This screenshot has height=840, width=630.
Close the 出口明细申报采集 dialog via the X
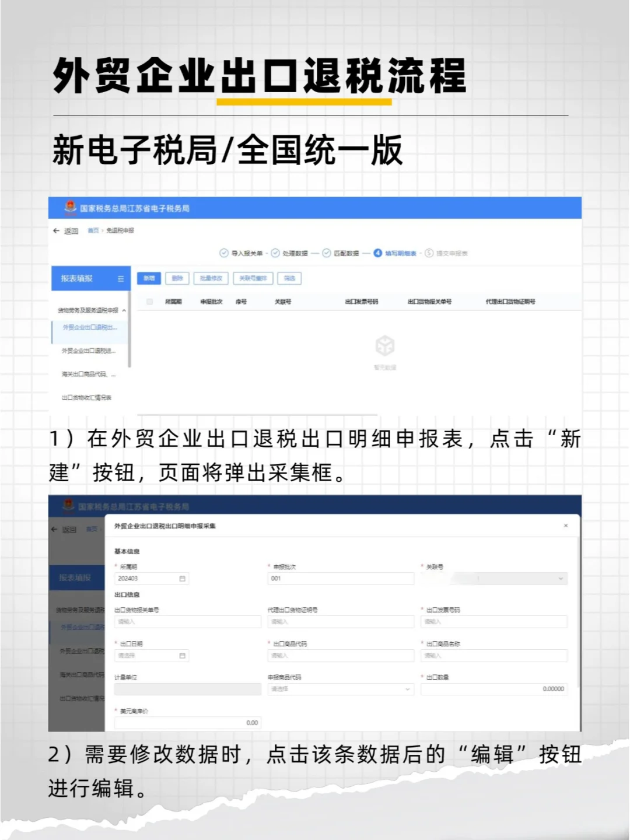pyautogui.click(x=565, y=525)
